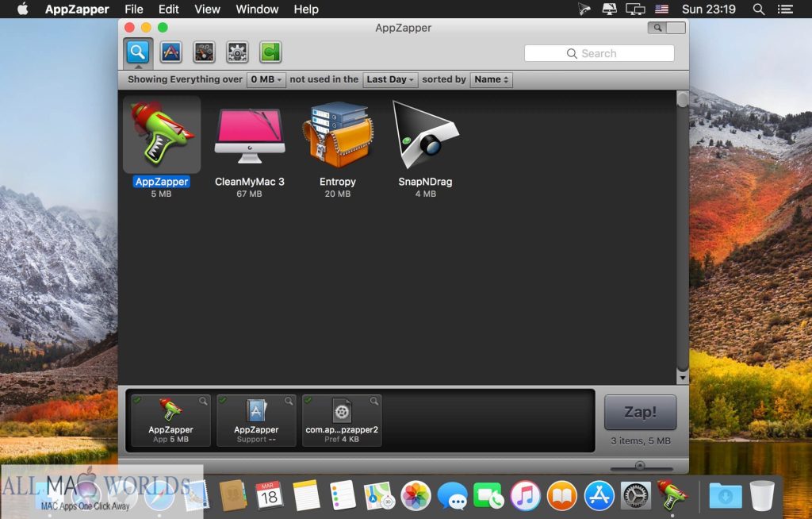812x519 pixels.
Task: Open Messages from the Dock
Action: click(452, 496)
